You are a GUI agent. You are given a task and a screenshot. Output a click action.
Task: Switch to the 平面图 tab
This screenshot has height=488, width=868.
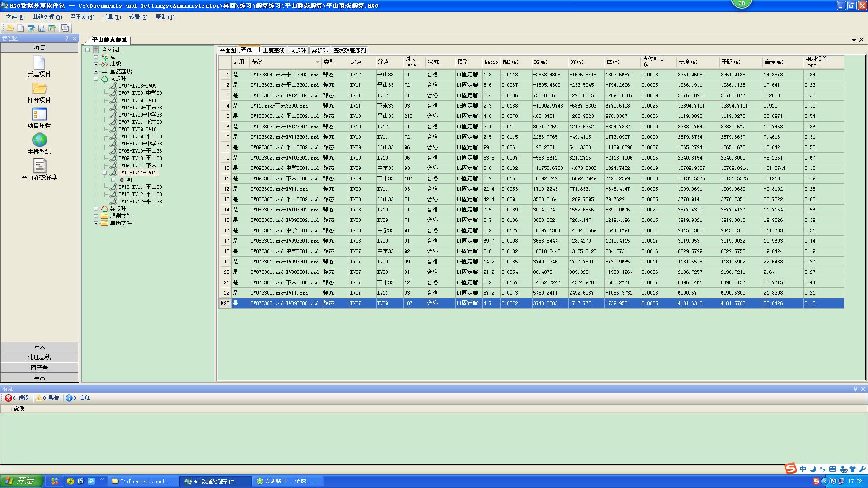coord(227,50)
